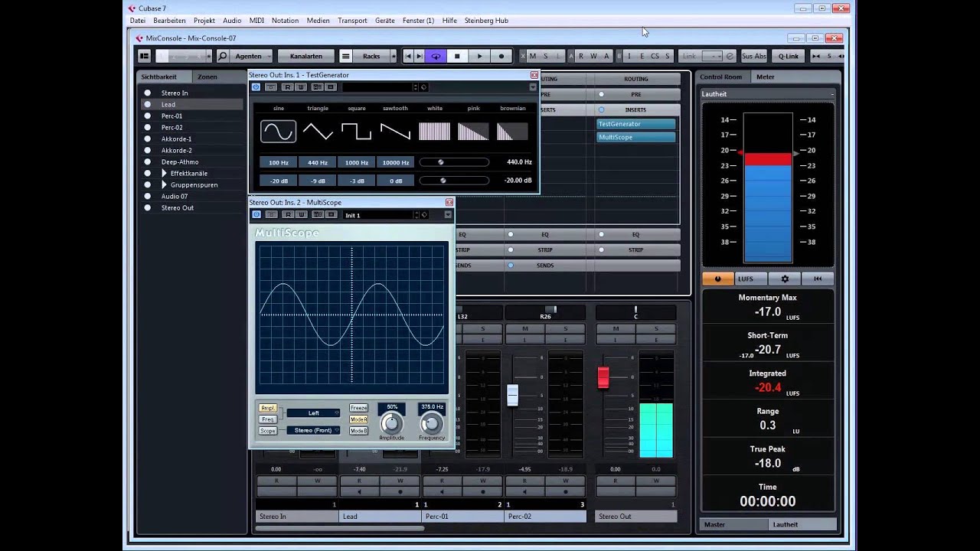Select the sawtooth waveform icon
This screenshot has height=551, width=980.
click(396, 132)
